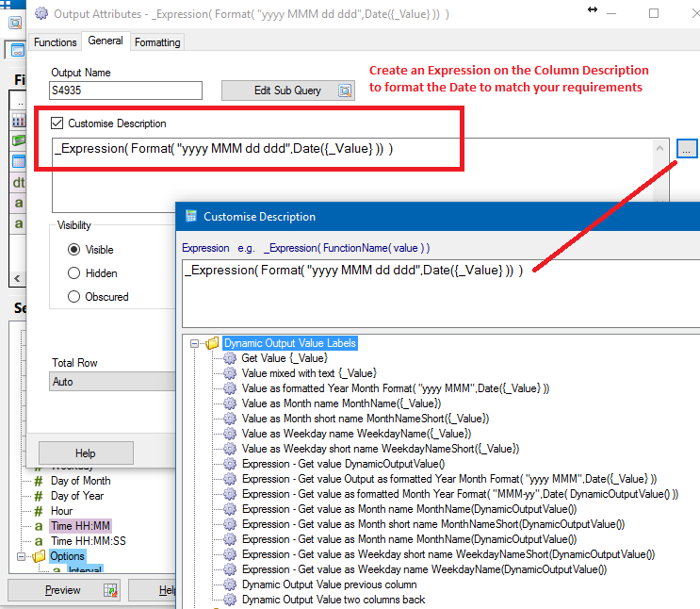Click scroll up arrow in description text box
This screenshot has width=700, height=609.
pos(660,148)
